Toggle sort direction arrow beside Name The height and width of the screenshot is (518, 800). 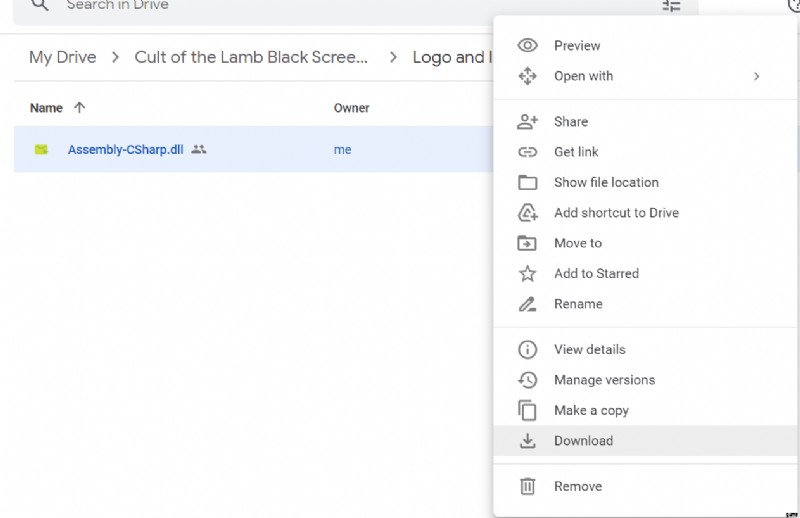[x=80, y=108]
